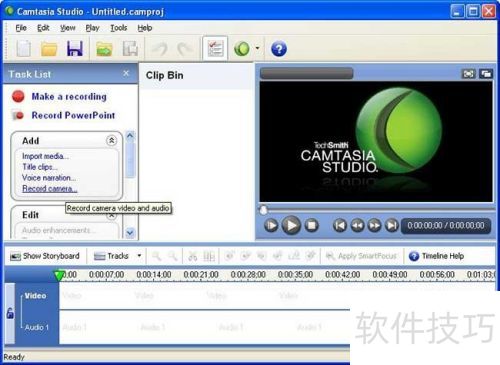Open the Tracks dropdown arrow

click(140, 256)
